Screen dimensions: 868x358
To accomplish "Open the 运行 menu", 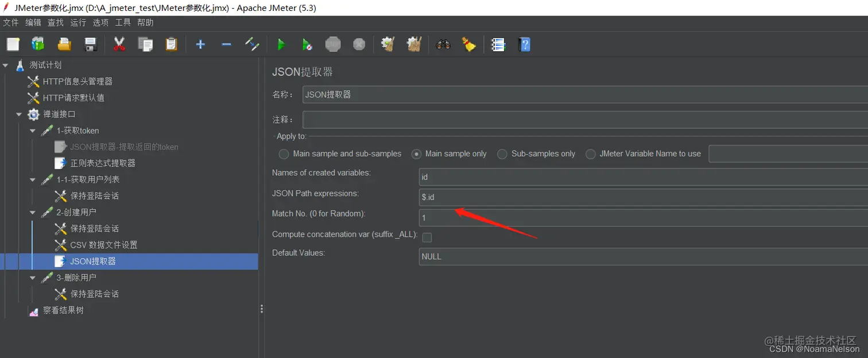I will (x=78, y=22).
